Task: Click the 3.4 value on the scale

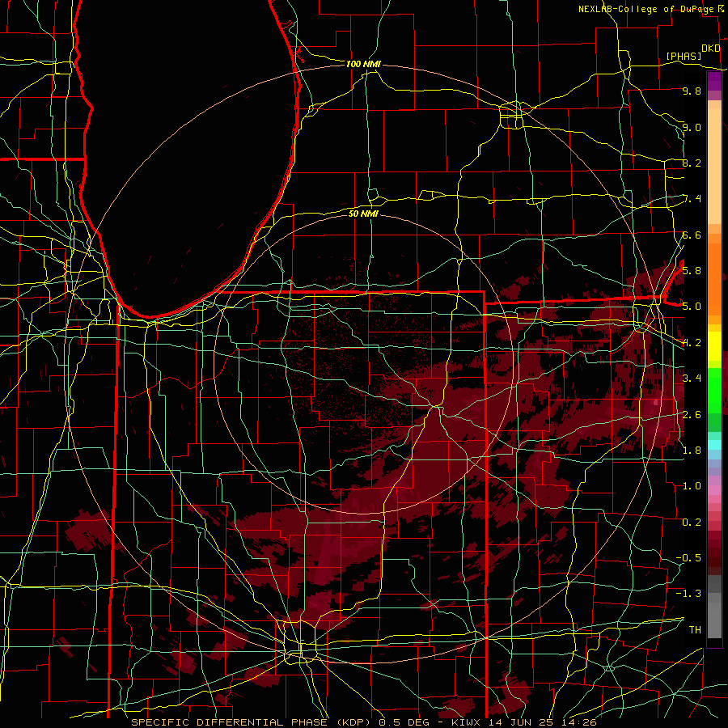Action: click(692, 378)
